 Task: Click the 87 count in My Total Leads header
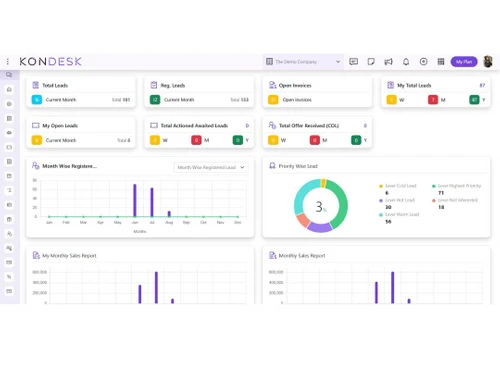pos(482,85)
